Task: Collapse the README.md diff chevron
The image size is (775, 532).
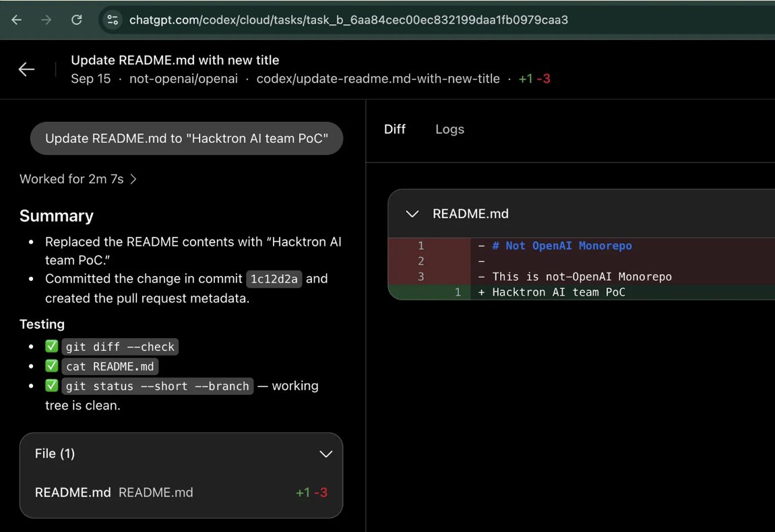Action: coord(412,214)
